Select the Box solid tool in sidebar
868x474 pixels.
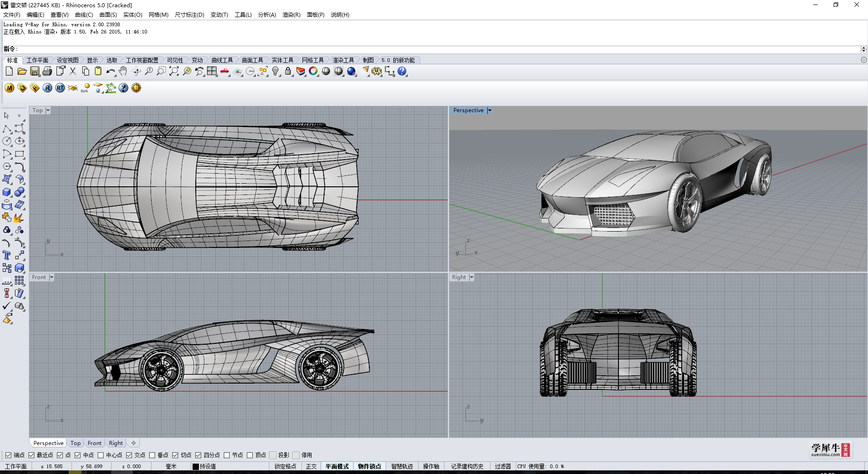[x=7, y=192]
